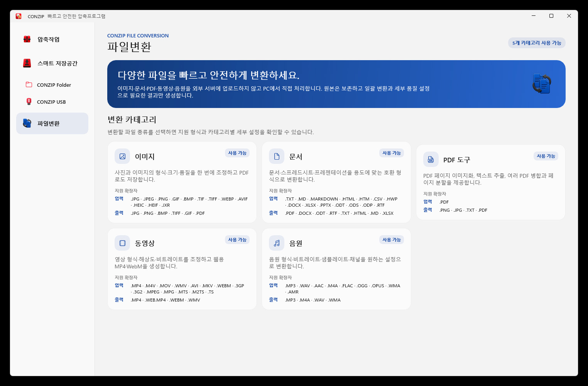This screenshot has width=588, height=386.
Task: Open the 동영상 conversion category title
Action: (145, 243)
